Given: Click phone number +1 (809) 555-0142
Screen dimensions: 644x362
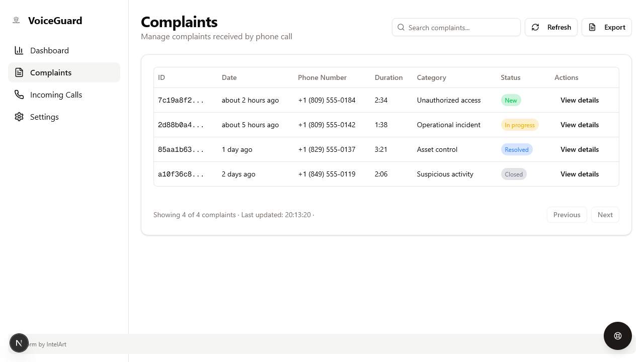Looking at the screenshot, I should pos(327,125).
